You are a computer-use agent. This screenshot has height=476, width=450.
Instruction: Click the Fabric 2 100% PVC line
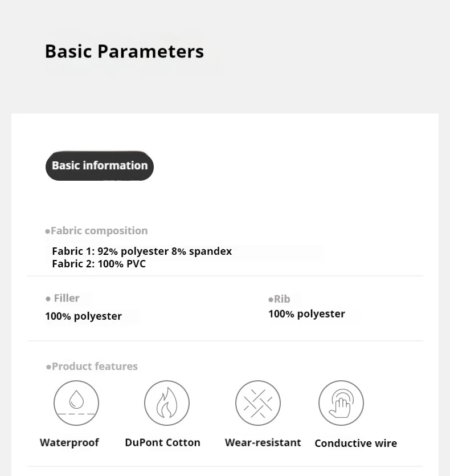pos(99,264)
